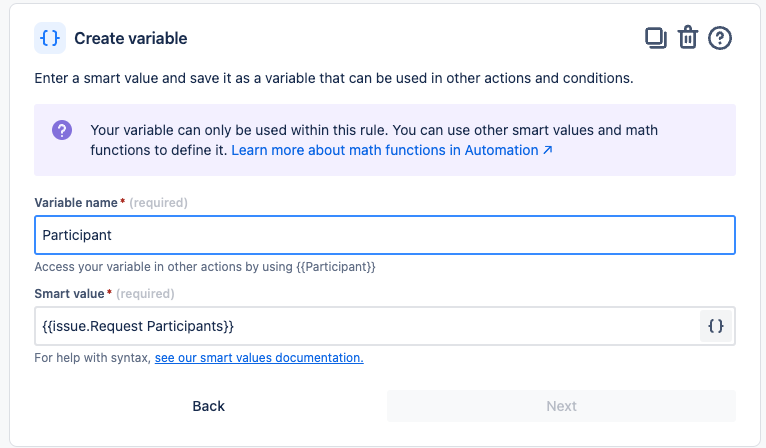Click the Create variable heading text
This screenshot has width=766, height=448.
[x=131, y=39]
